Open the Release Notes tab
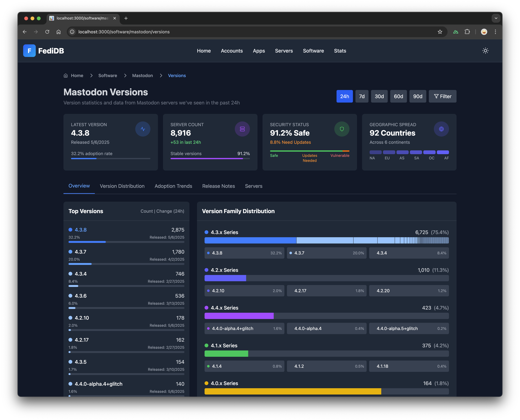This screenshot has width=520, height=420. pos(219,186)
